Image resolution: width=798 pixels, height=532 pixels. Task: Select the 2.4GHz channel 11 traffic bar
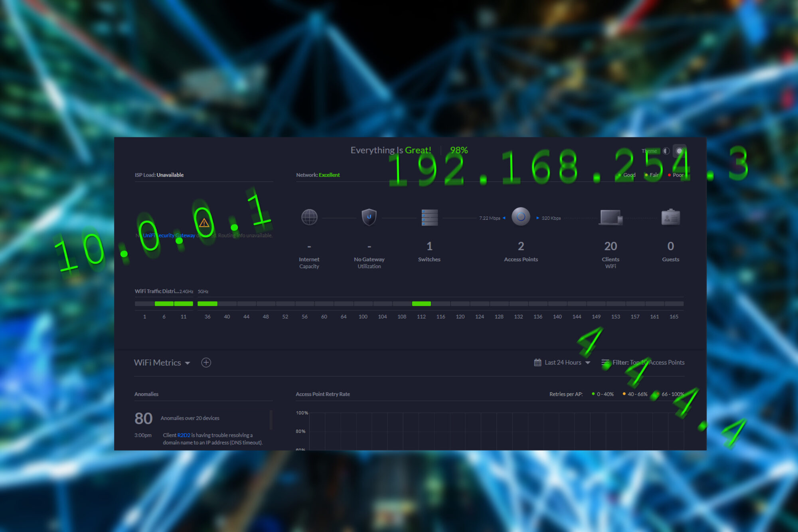coord(184,304)
